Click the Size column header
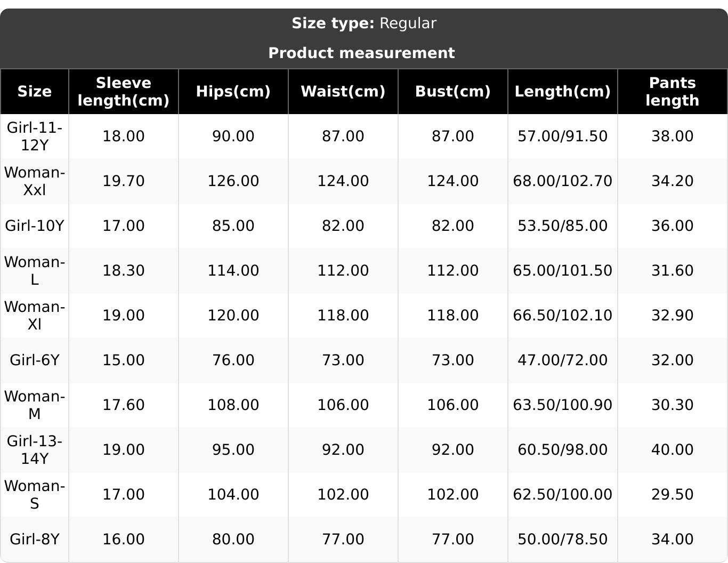This screenshot has width=728, height=563. click(35, 91)
